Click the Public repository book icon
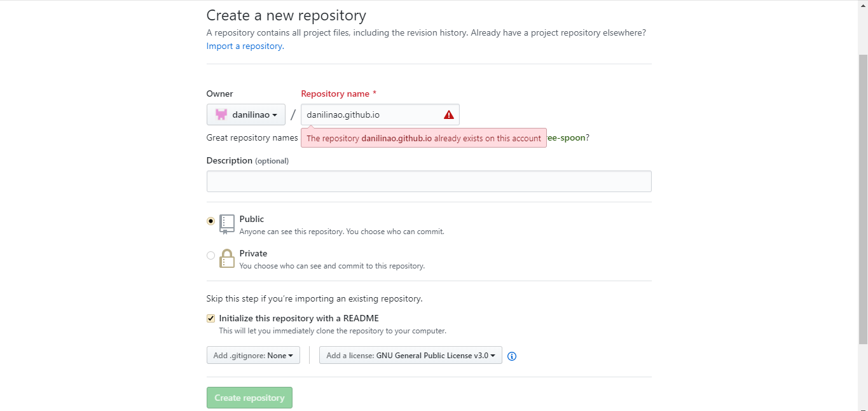 click(x=227, y=224)
